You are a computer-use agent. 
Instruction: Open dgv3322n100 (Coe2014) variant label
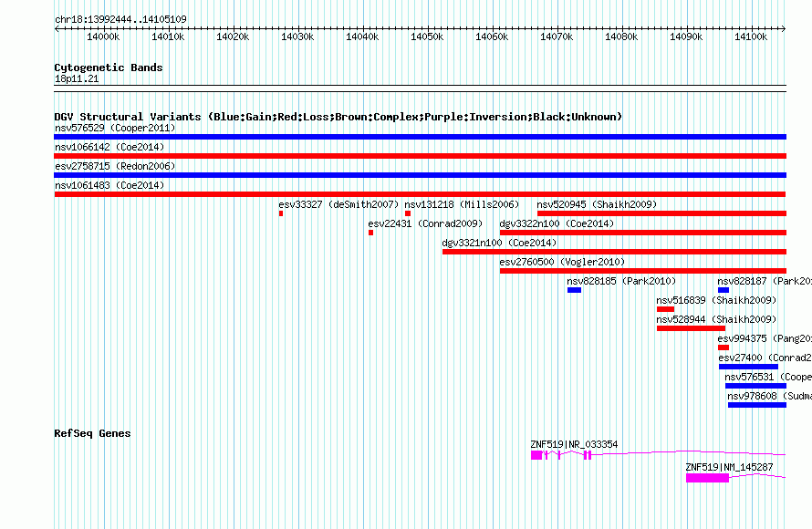click(557, 223)
